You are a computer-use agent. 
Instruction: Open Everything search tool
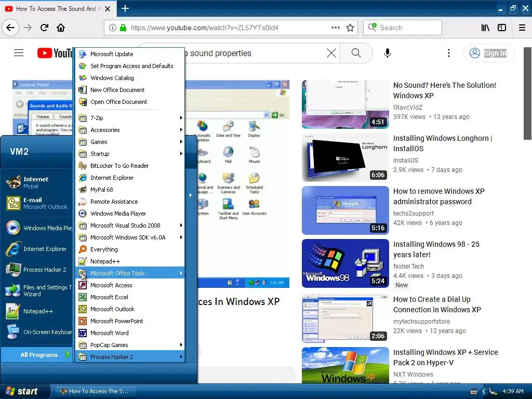(x=130, y=249)
